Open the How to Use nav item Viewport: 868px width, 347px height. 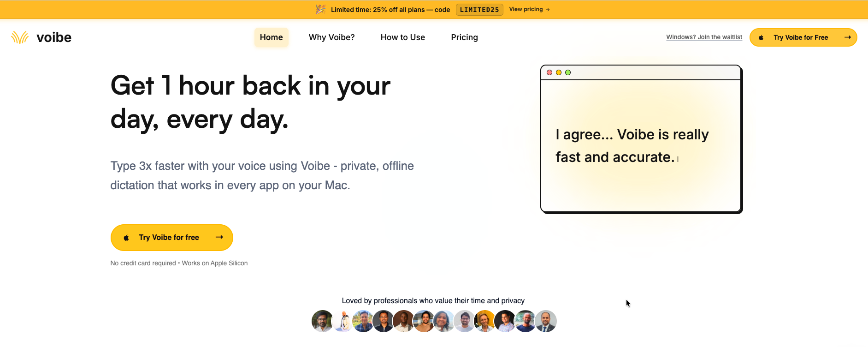pos(403,37)
